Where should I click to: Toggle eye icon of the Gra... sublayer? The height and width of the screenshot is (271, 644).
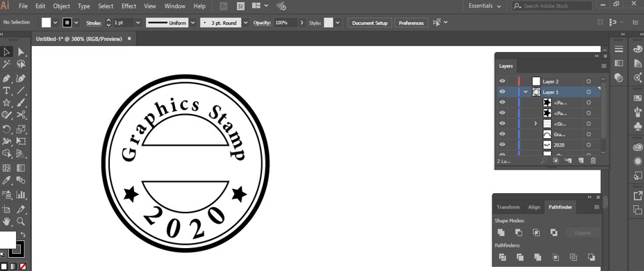[x=502, y=134]
